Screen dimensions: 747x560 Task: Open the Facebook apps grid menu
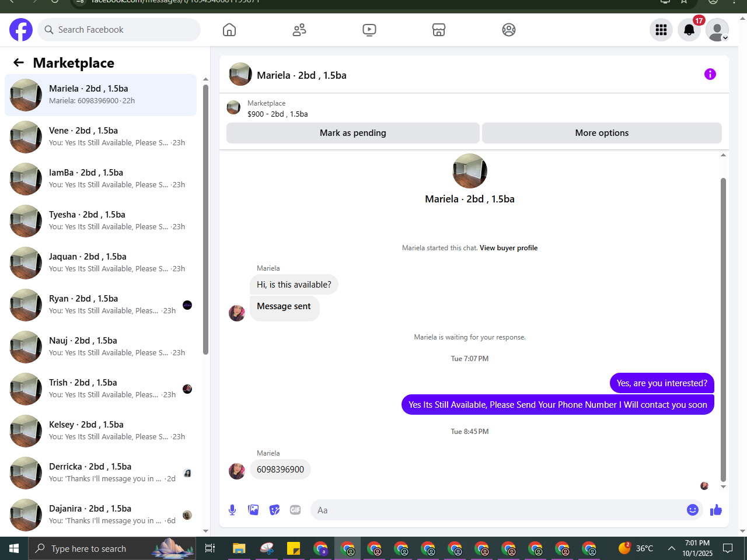[x=661, y=30]
